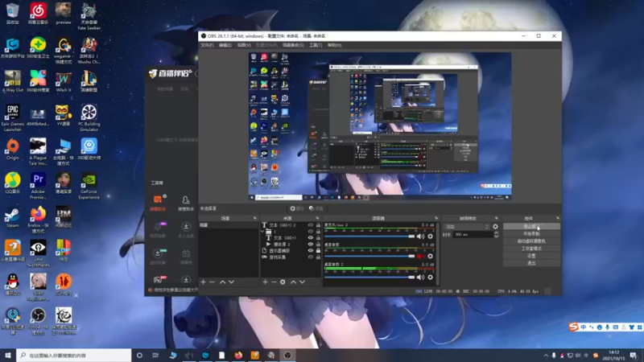Add a new source with plus icon
The image size is (644, 362).
265,282
